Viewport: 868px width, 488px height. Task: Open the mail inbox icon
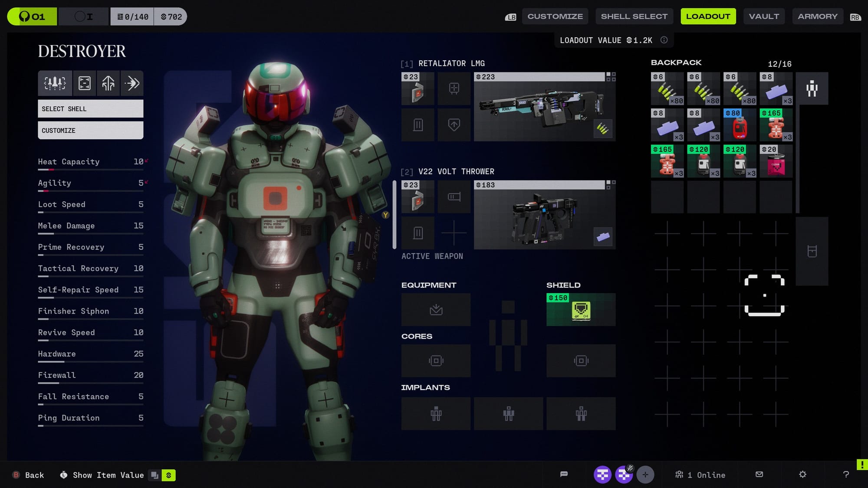759,475
